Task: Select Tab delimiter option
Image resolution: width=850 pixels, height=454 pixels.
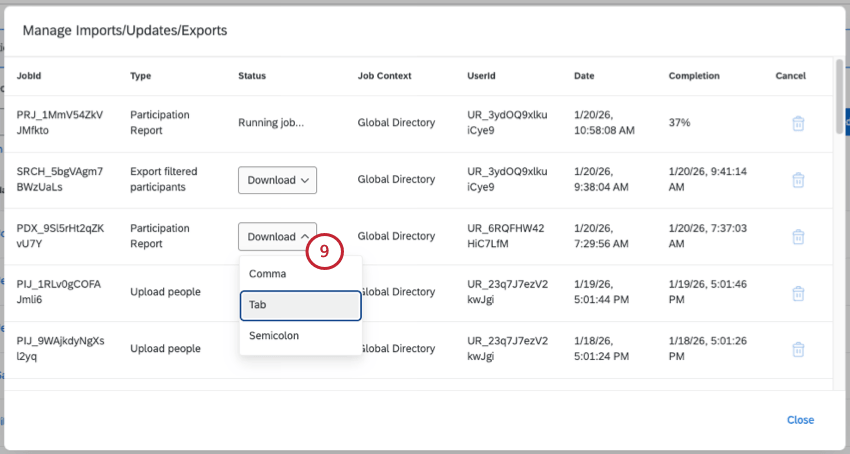Action: [x=300, y=305]
